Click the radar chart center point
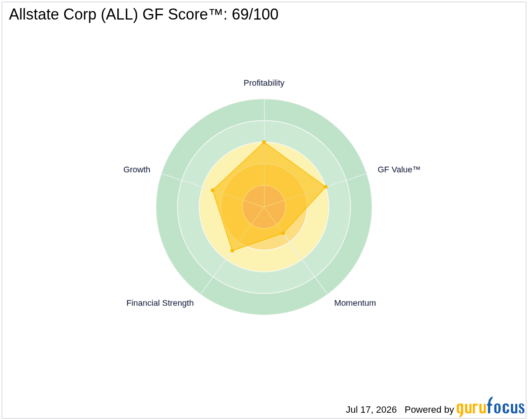This screenshot has height=420, width=528. point(264,207)
